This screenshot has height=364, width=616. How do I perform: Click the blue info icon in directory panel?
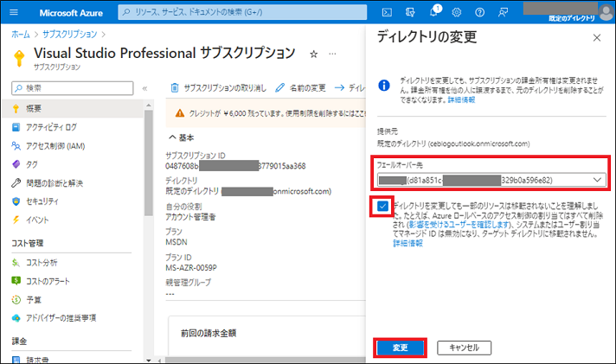pos(384,86)
